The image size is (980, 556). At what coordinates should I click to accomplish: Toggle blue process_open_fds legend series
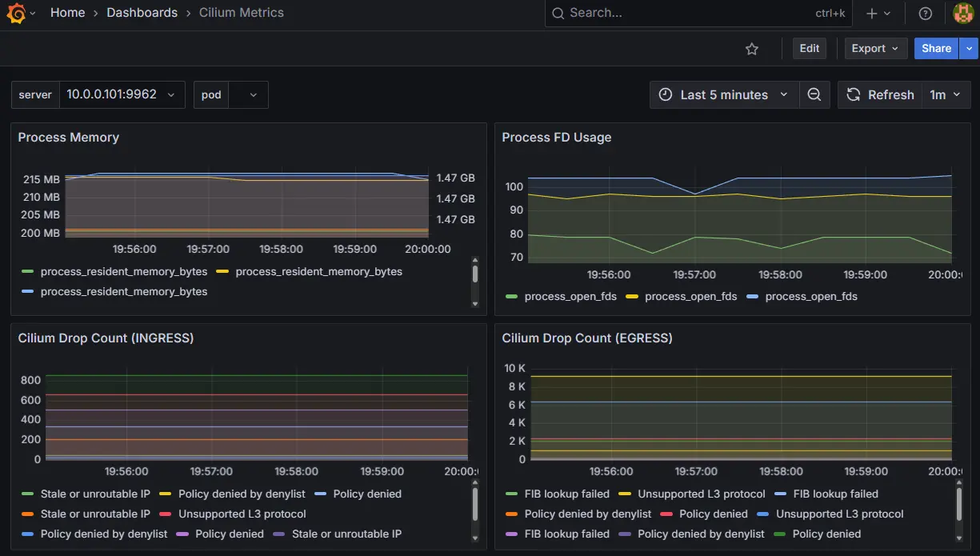click(x=811, y=297)
